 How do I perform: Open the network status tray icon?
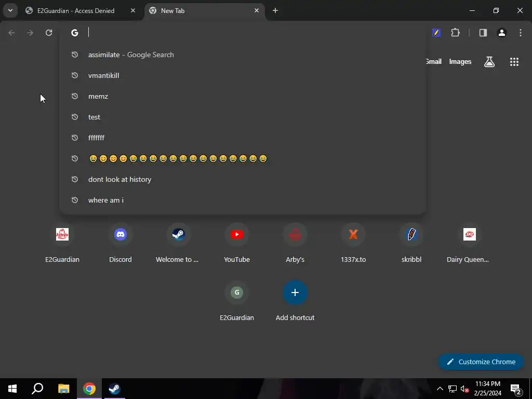tap(453, 389)
